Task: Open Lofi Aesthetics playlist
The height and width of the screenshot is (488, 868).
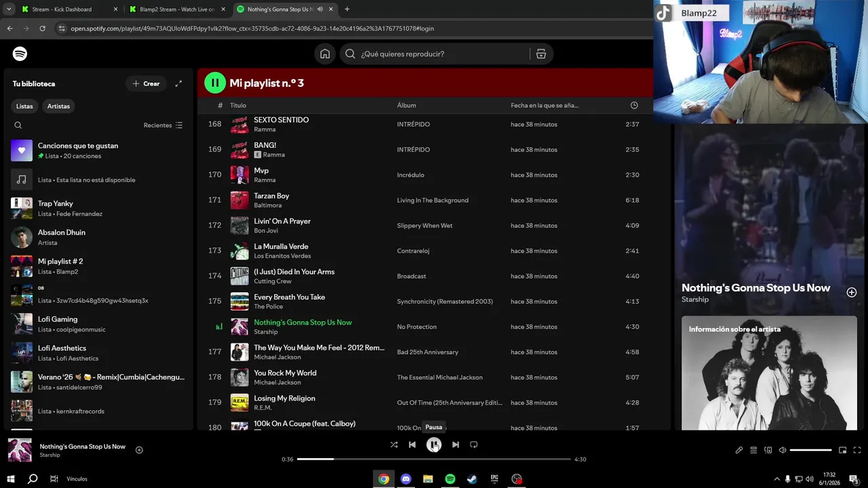Action: 98,353
